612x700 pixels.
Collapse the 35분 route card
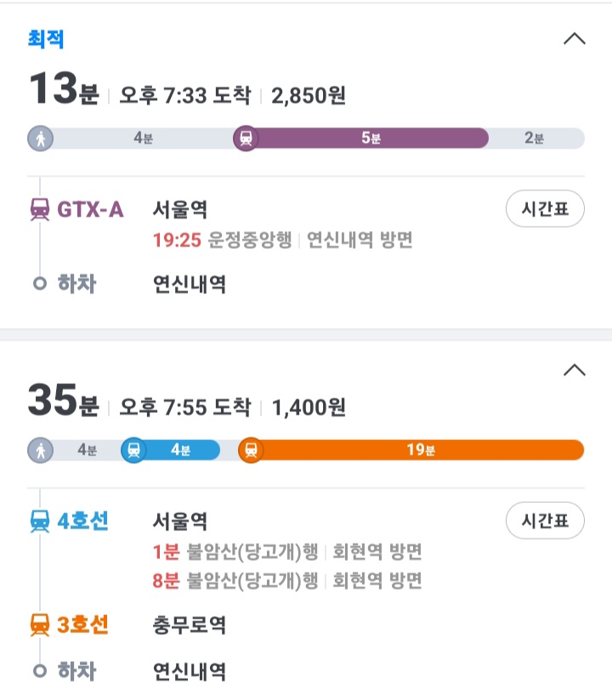click(x=575, y=370)
